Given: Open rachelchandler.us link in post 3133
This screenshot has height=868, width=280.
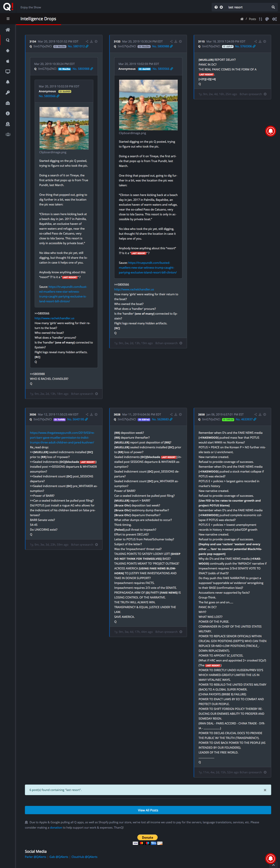Looking at the screenshot, I should point(134,290).
